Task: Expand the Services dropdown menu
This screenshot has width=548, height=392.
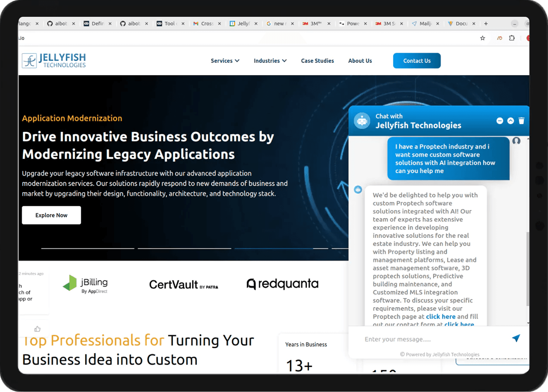Action: (x=225, y=61)
